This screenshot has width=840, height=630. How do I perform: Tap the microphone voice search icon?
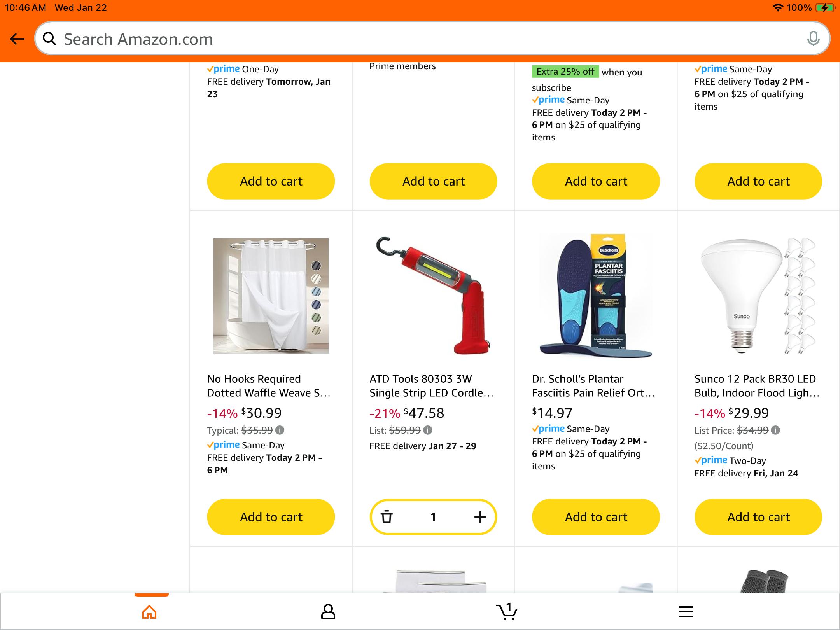pos(813,39)
